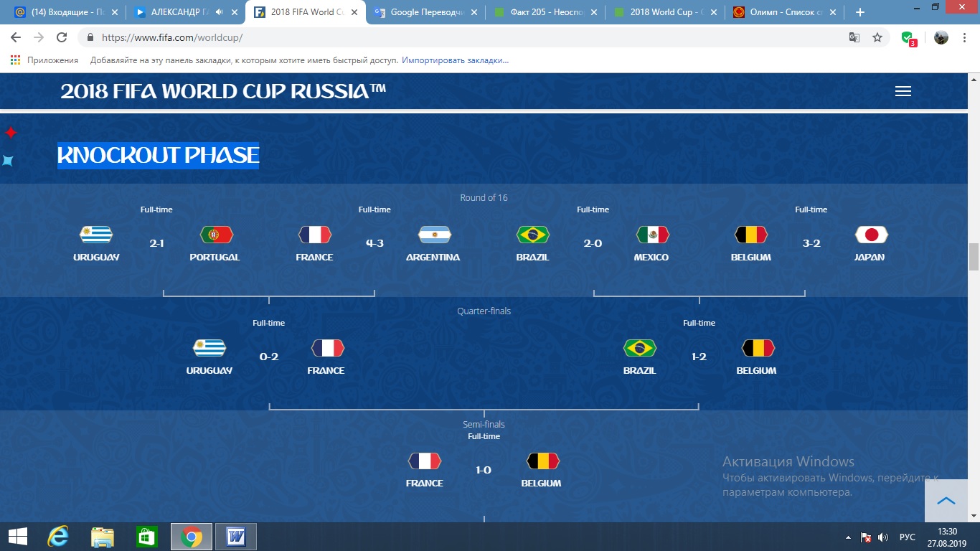
Task: Show hidden system tray icons
Action: pyautogui.click(x=849, y=537)
